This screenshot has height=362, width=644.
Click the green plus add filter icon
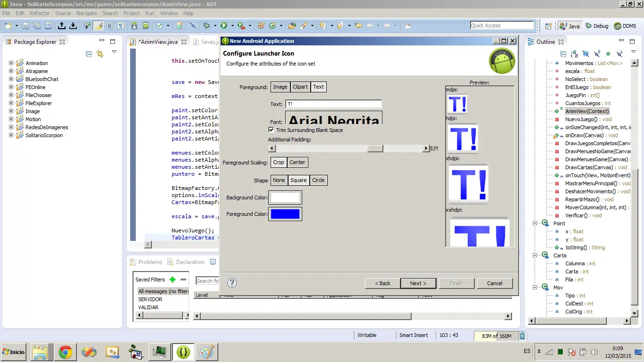pos(173,280)
